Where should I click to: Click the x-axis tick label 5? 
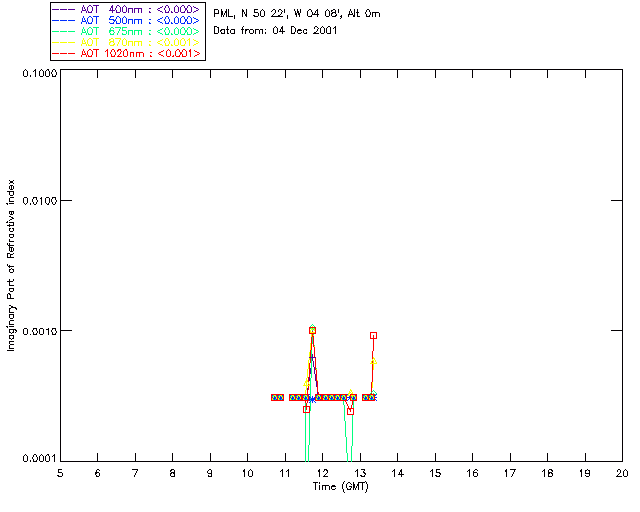pyautogui.click(x=60, y=473)
